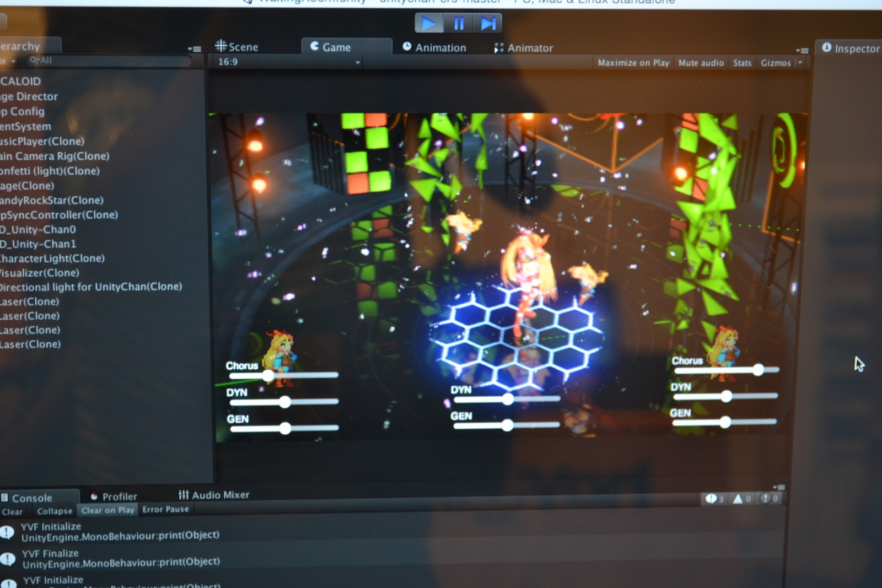Toggle the warning message count filter
882x588 pixels.
coord(741,499)
